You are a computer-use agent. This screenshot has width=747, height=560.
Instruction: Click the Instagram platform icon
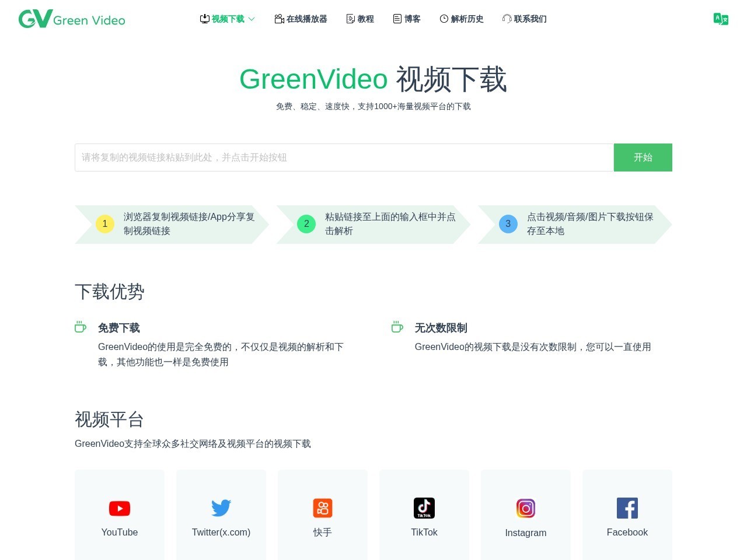(526, 509)
